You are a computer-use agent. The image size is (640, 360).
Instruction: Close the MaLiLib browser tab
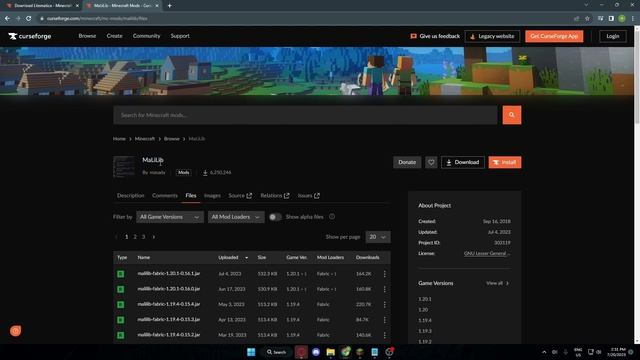click(157, 6)
